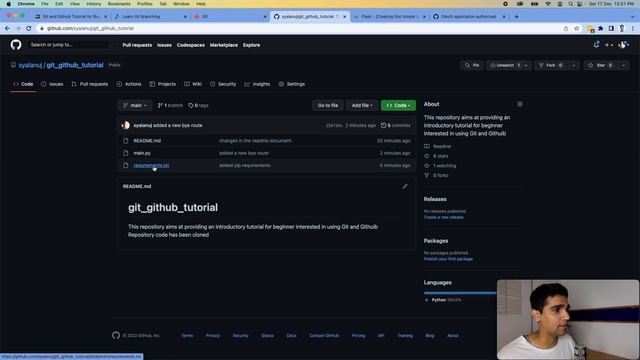Switch to the Insights tab
This screenshot has height=360, width=640.
(x=257, y=84)
